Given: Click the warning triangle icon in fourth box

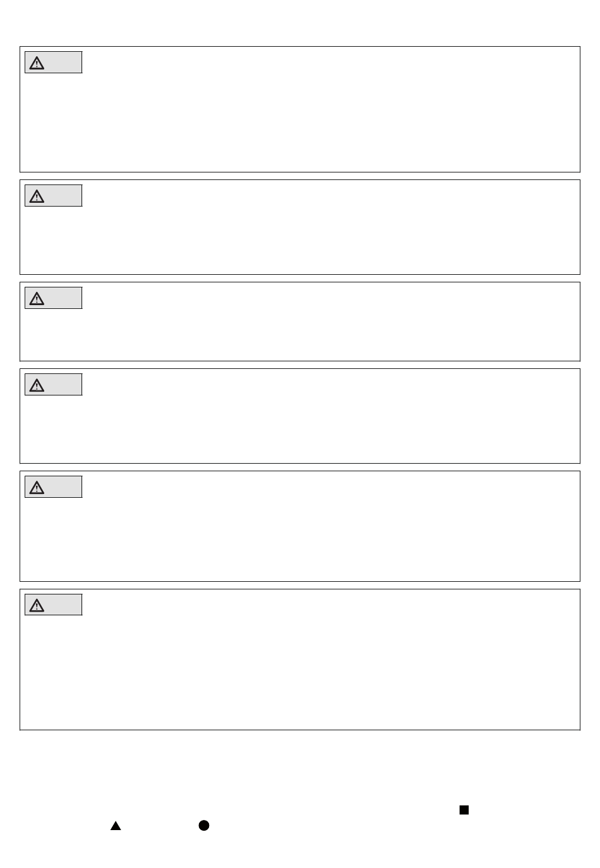Looking at the screenshot, I should [37, 385].
